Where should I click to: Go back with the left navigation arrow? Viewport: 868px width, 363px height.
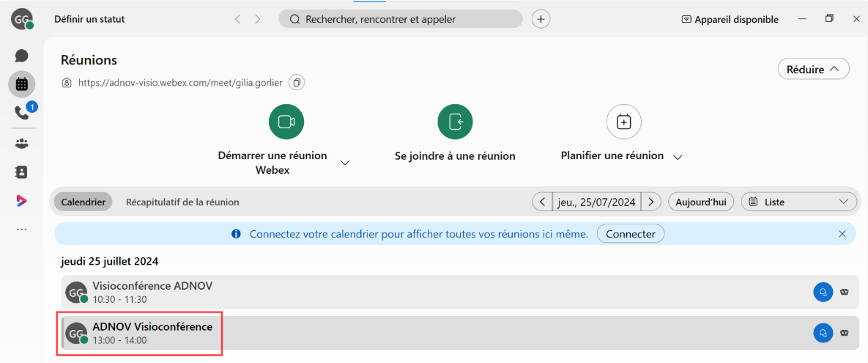(x=237, y=19)
